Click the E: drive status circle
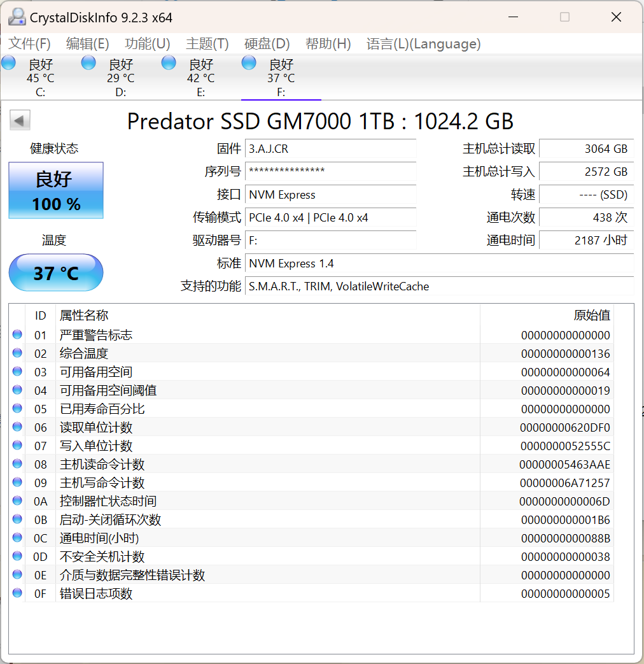 168,62
